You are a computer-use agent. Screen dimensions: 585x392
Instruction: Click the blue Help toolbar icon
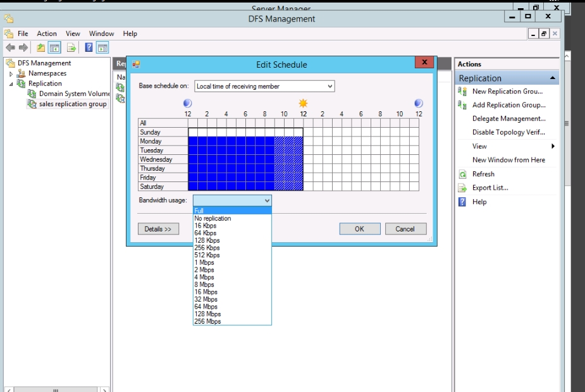coord(89,47)
